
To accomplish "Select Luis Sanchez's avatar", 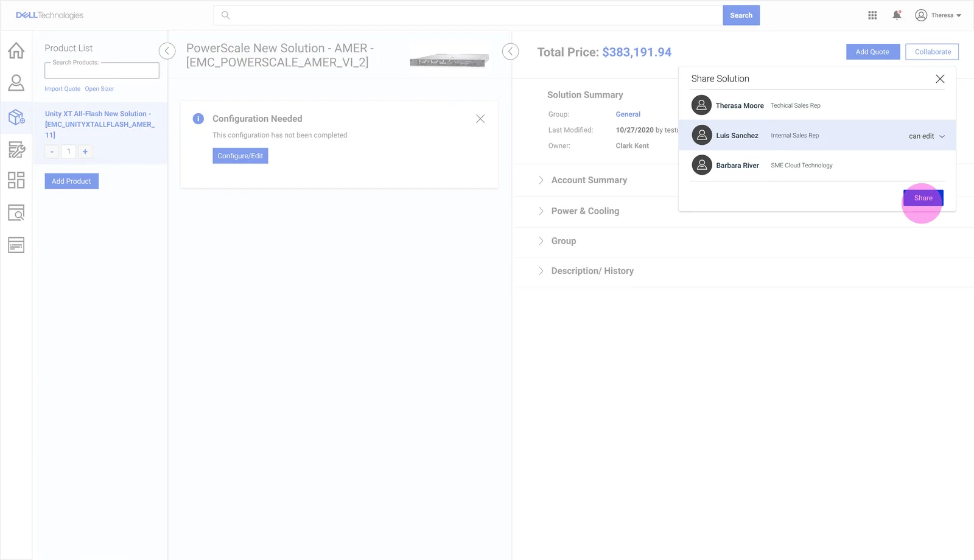I will pos(702,135).
